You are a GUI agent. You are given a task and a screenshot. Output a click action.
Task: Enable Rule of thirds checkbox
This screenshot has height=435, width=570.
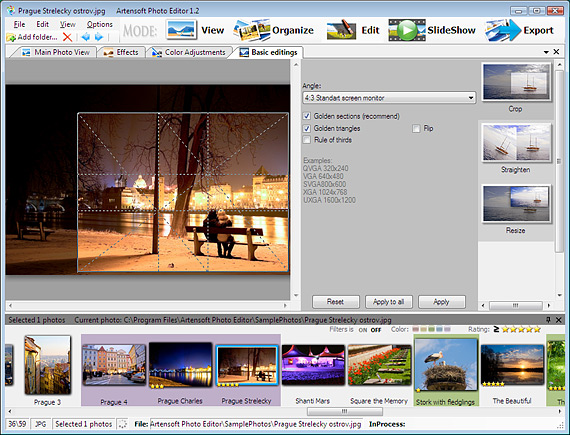coord(307,140)
